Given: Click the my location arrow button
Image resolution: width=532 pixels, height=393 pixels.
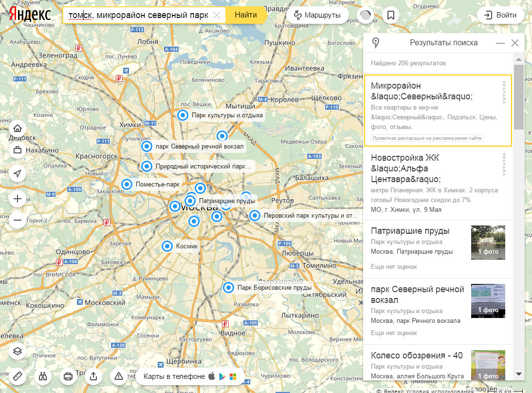Looking at the screenshot, I should (x=18, y=173).
